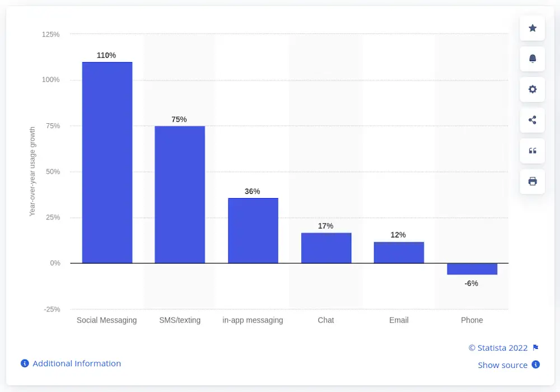560x392 pixels.
Task: Click the star favorite icon
Action: point(532,28)
